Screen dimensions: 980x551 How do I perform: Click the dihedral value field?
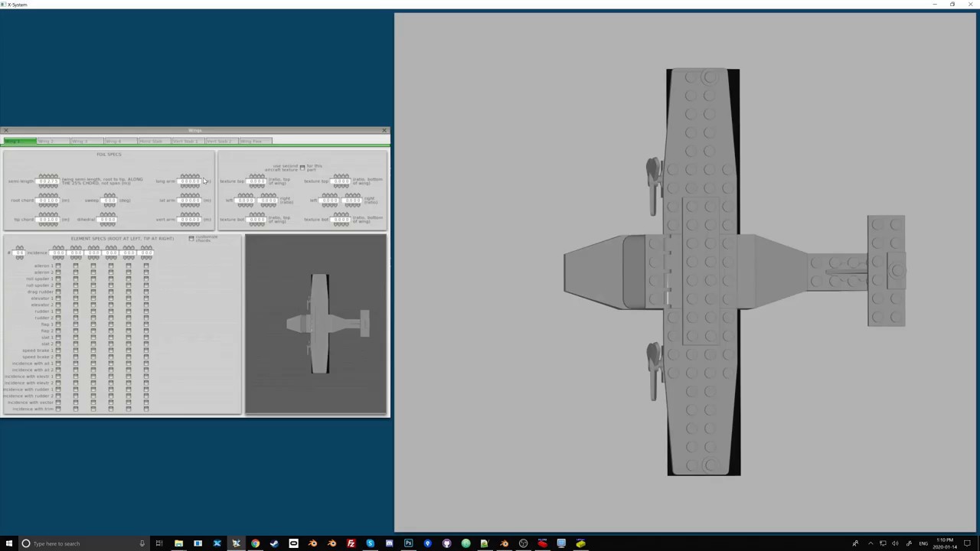[107, 220]
